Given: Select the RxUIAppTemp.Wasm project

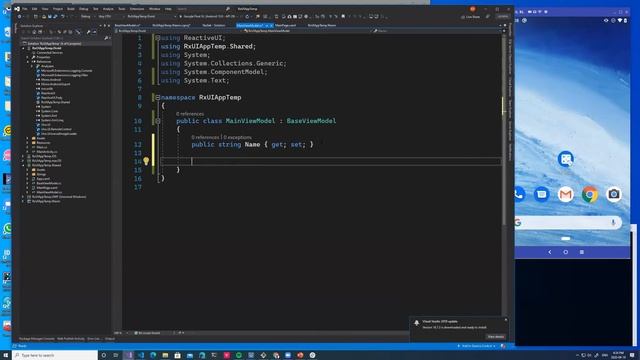Looking at the screenshot, I should (46, 201).
